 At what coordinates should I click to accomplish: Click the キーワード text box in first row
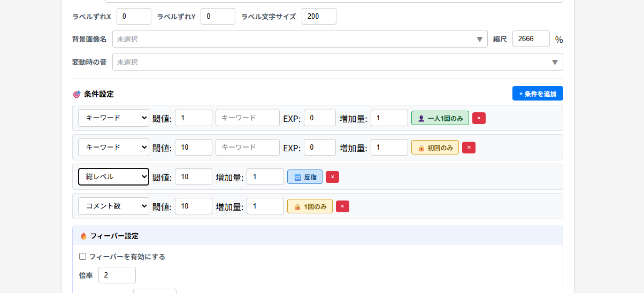[x=248, y=118]
